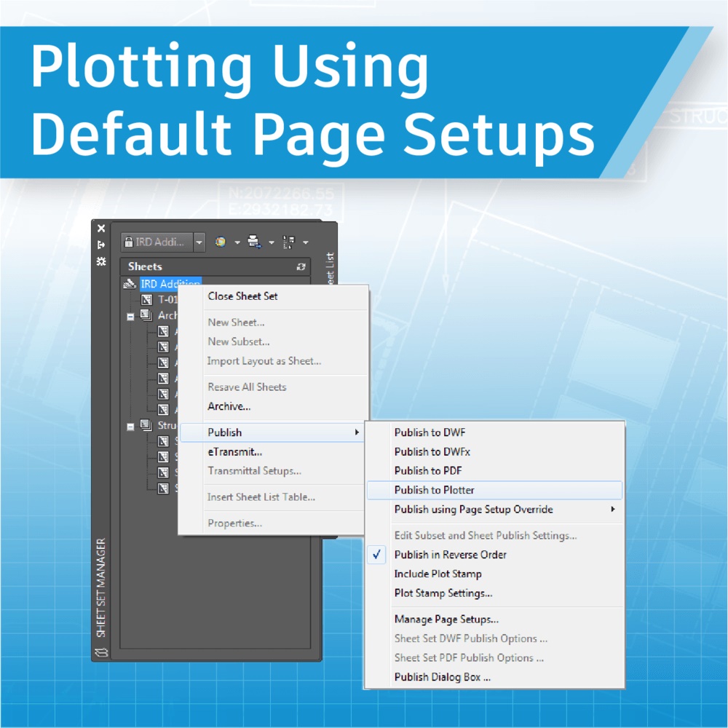Choose eTransmit... menu entry
The width and height of the screenshot is (728, 728).
pyautogui.click(x=235, y=452)
